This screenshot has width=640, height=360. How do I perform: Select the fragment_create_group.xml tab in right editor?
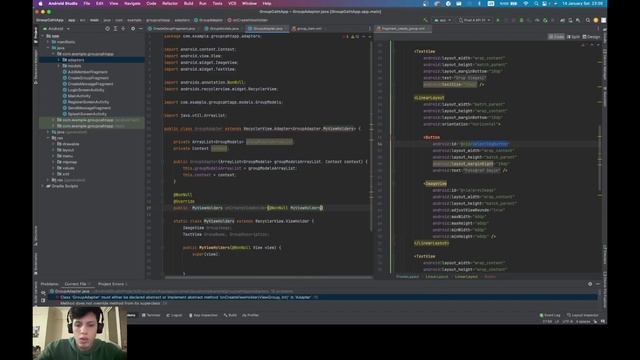(403, 29)
